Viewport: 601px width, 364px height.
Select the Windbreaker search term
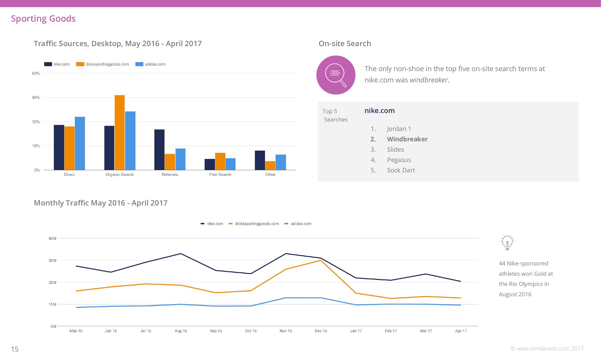pos(407,139)
